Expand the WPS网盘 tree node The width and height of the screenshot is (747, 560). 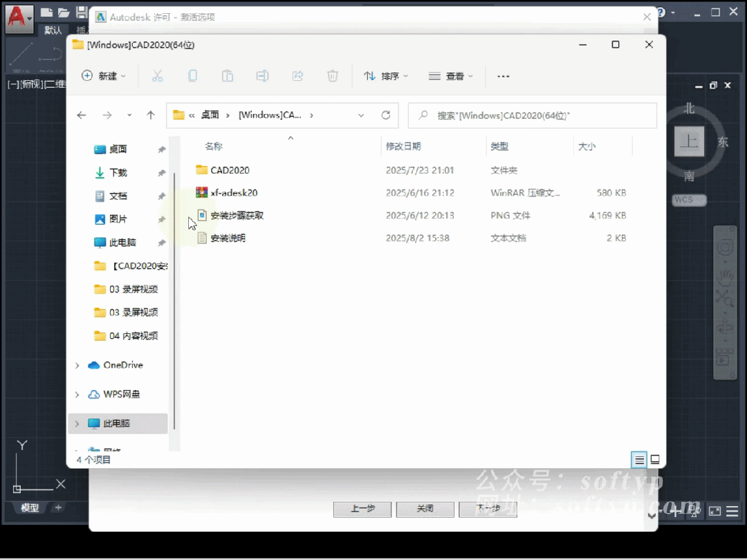77,394
